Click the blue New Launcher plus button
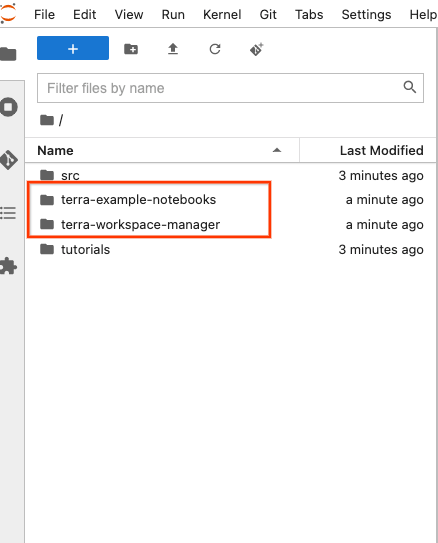 point(73,48)
